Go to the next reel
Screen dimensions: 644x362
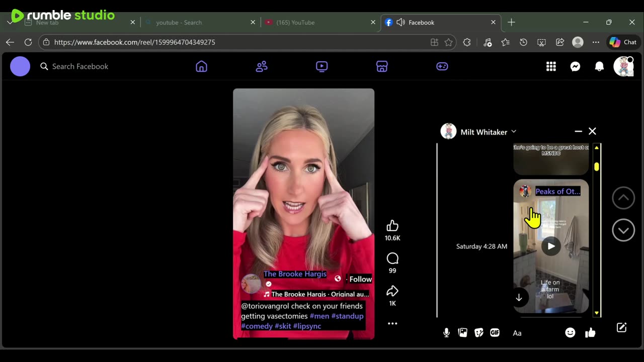623,230
